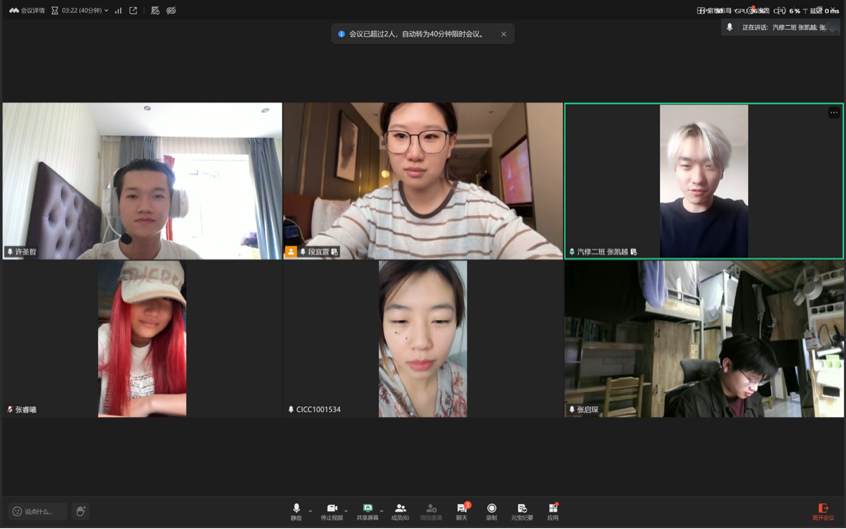Leave the meeting (离开会议)
Viewport: 846px width, 529px height.
[x=823, y=512]
